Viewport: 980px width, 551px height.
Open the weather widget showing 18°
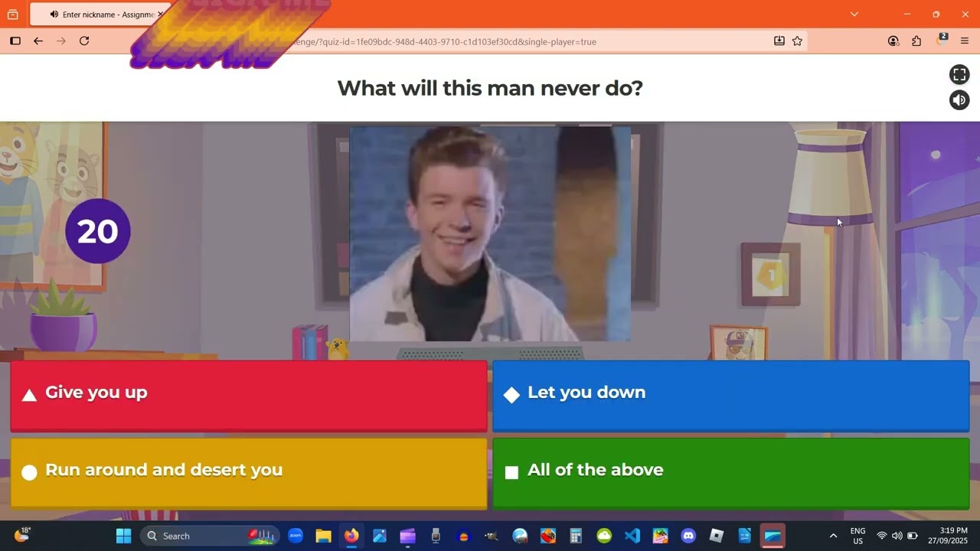click(22, 535)
